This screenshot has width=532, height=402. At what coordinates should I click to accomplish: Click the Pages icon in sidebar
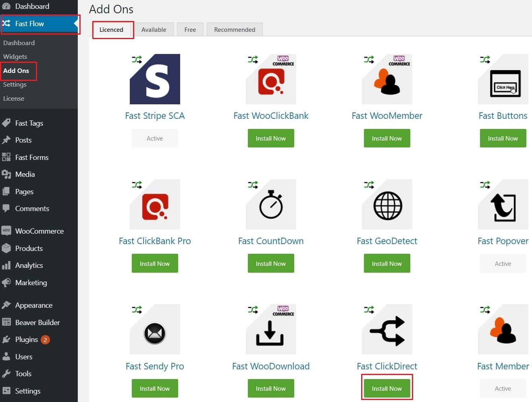pos(6,191)
